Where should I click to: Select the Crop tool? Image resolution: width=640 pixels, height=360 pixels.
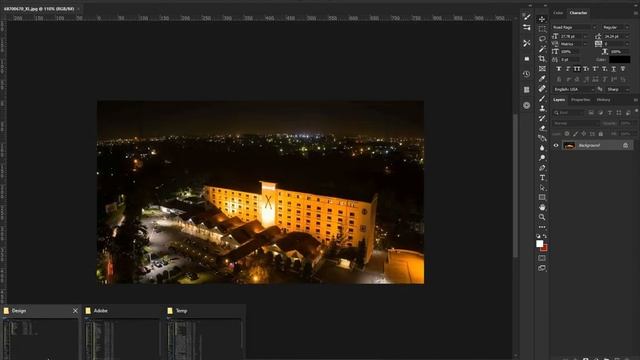(x=542, y=59)
